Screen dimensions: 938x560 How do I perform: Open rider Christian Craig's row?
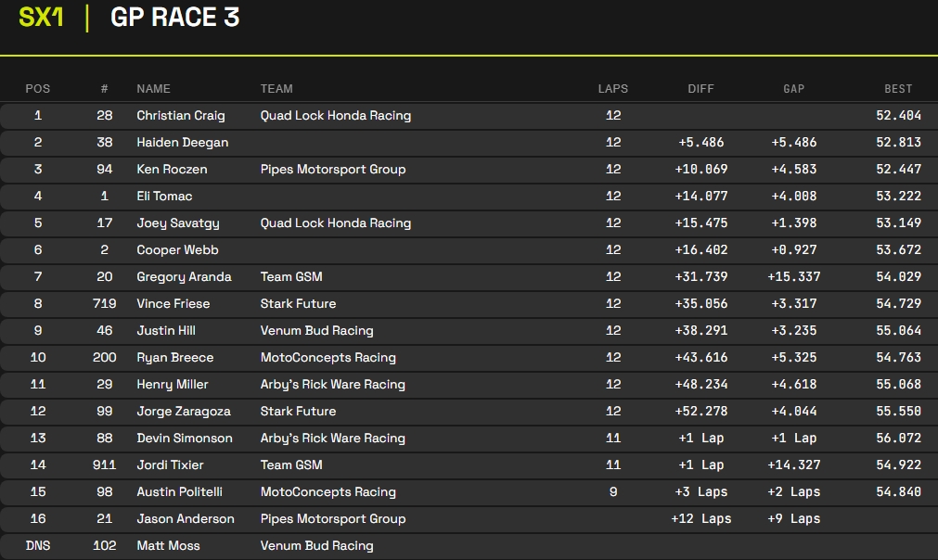tap(181, 116)
